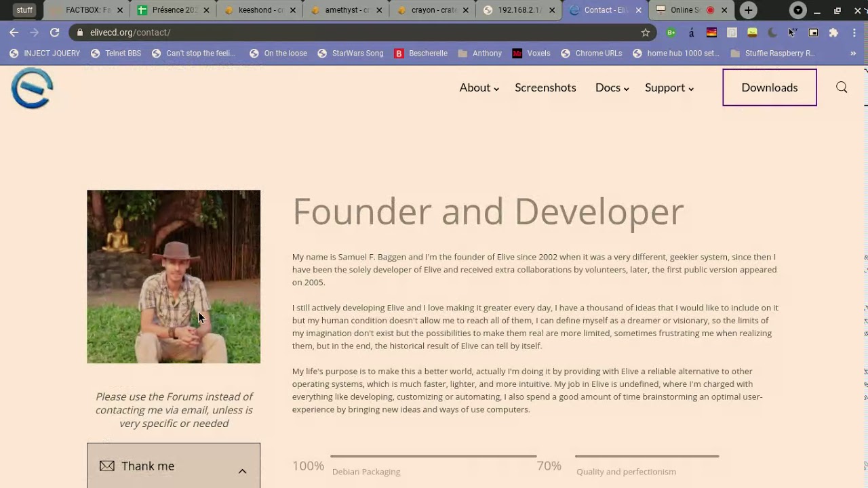Click the Elive logo in the site header

pyautogui.click(x=32, y=88)
